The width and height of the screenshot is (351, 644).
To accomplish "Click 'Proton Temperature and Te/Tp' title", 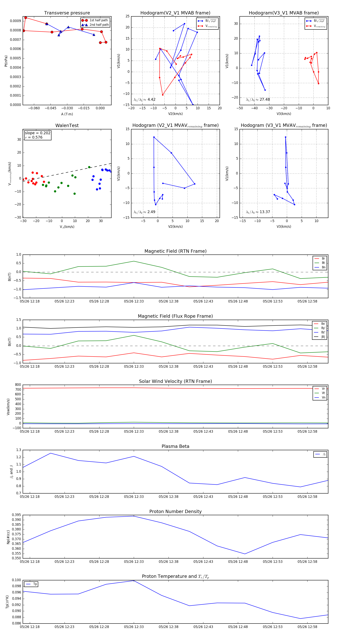I will 175,576.
